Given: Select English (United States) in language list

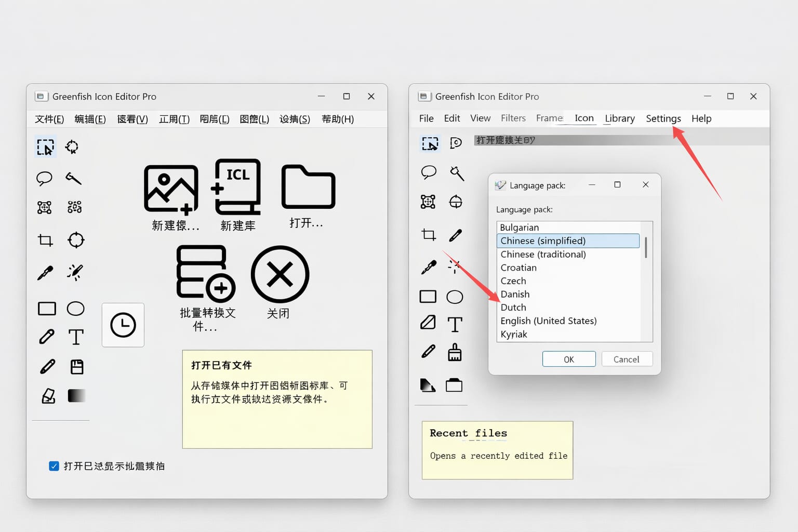Looking at the screenshot, I should 548,321.
